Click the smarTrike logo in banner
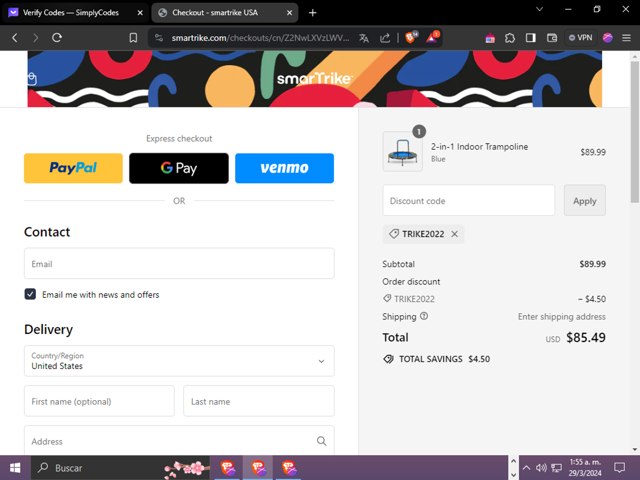 [314, 78]
